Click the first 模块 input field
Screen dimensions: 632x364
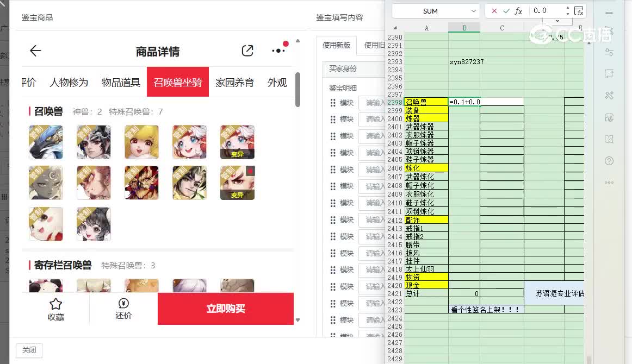tap(372, 103)
